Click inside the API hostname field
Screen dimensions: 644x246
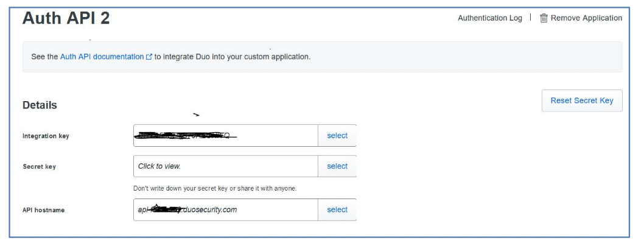[x=225, y=209]
